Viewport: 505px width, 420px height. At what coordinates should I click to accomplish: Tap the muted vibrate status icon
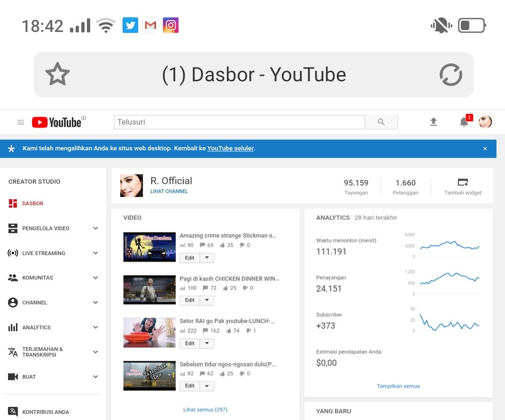point(441,25)
